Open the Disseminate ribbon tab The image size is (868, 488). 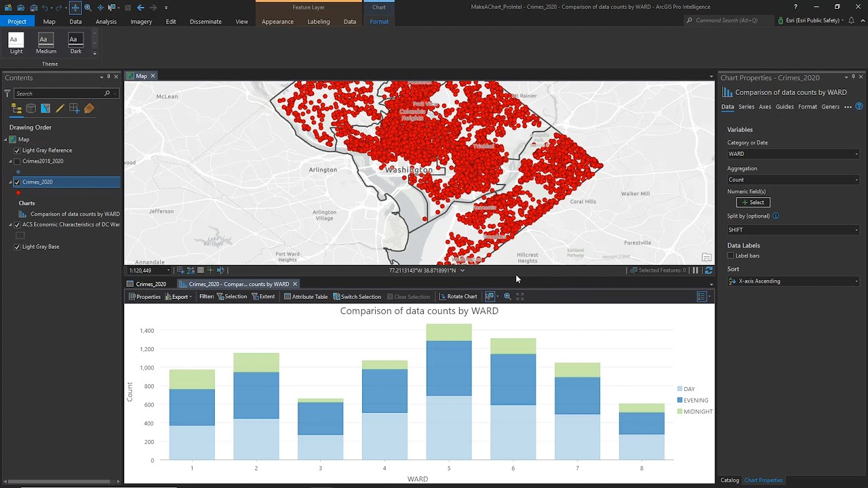[205, 22]
